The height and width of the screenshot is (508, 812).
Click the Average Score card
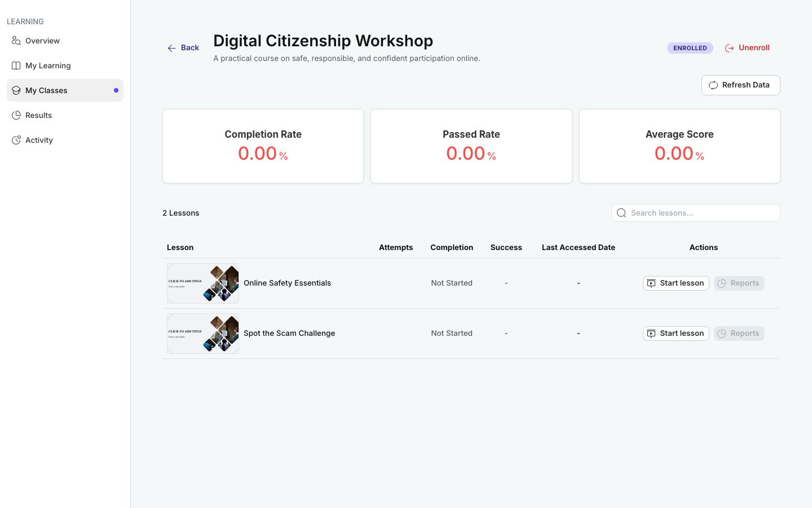click(679, 146)
